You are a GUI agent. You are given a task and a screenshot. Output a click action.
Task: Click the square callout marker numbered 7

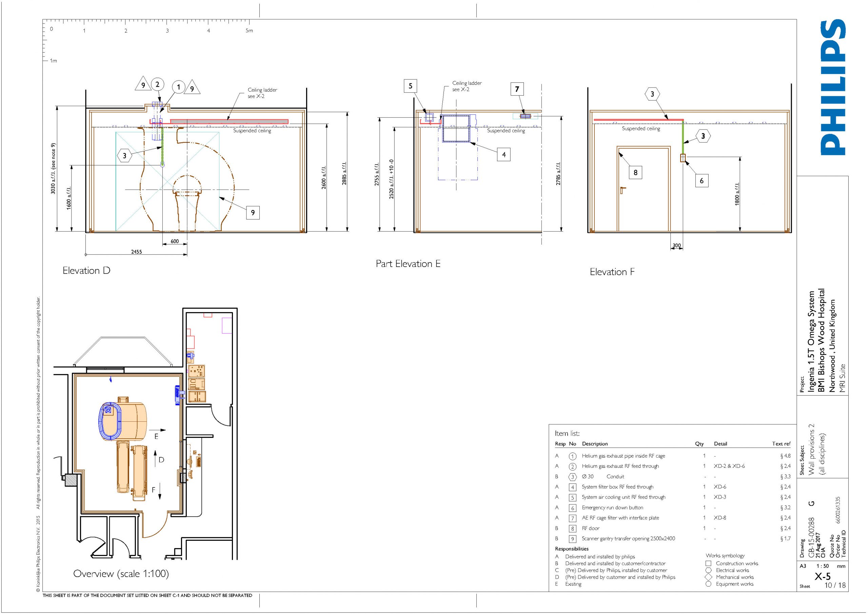[x=517, y=89]
